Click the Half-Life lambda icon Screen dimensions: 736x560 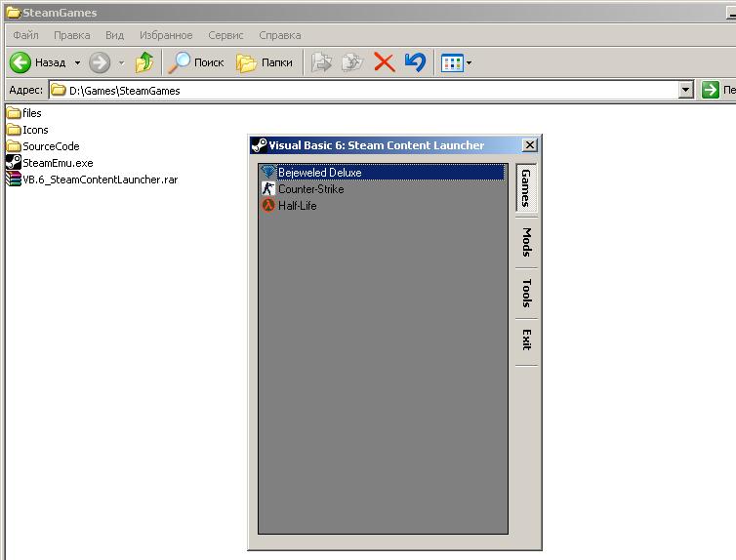point(268,205)
